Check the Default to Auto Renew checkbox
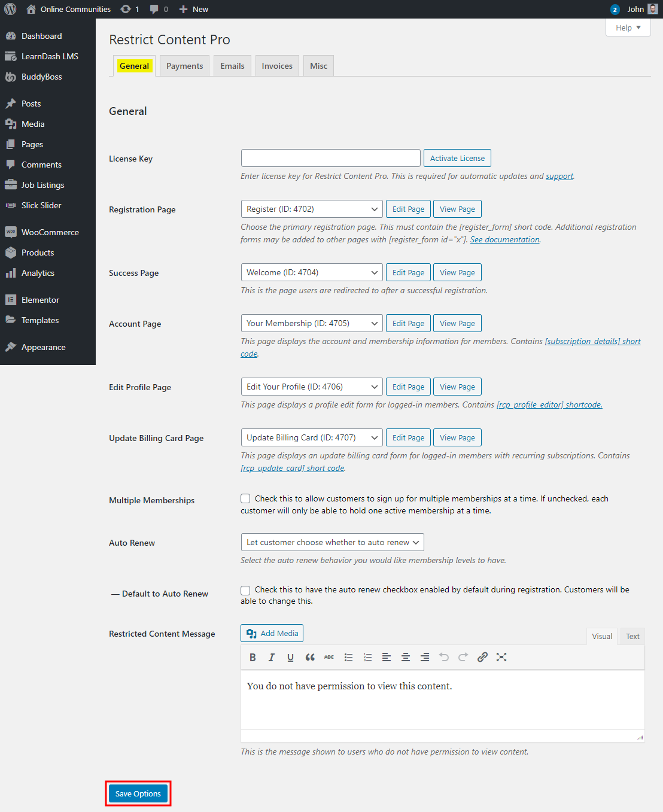 (x=245, y=590)
